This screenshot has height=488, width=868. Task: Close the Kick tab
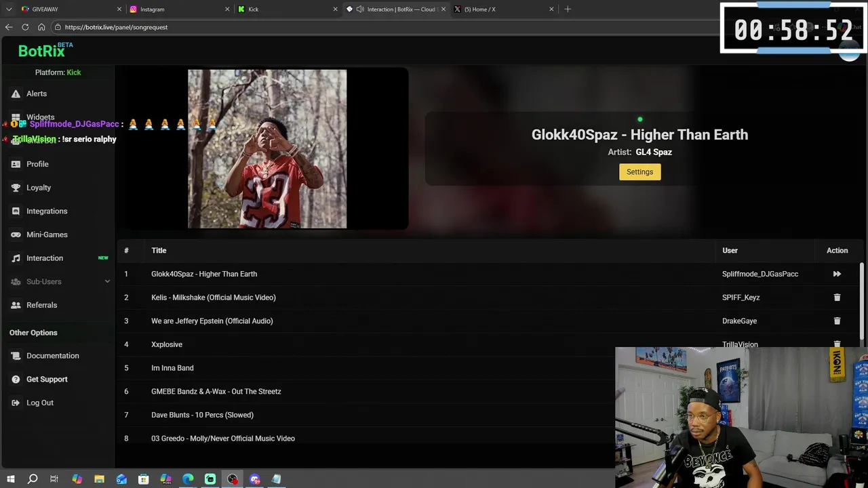click(x=336, y=9)
